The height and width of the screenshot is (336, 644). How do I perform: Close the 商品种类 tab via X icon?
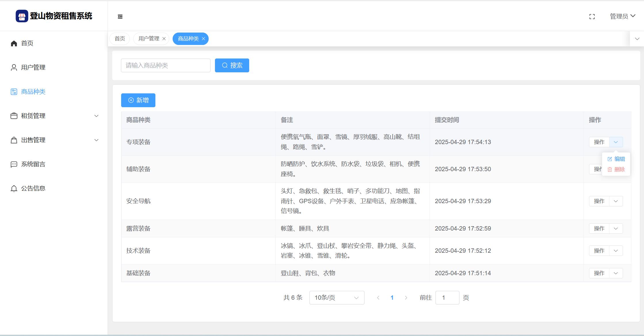click(203, 39)
